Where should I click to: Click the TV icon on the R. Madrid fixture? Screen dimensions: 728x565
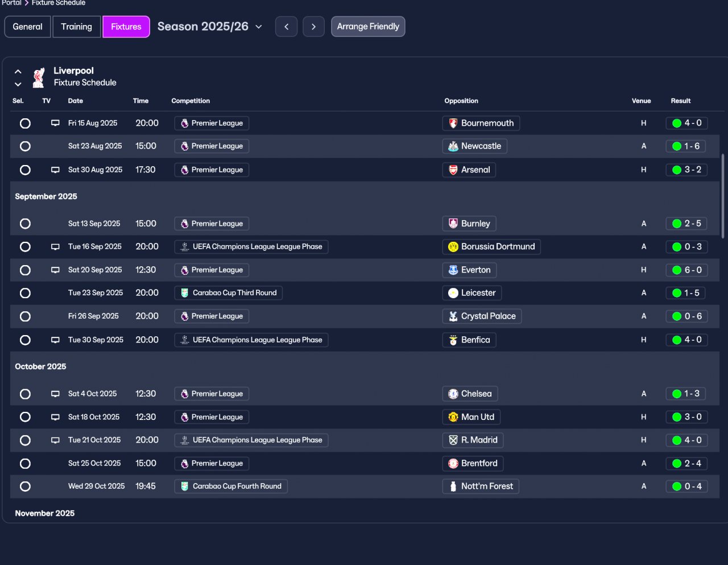coord(55,440)
